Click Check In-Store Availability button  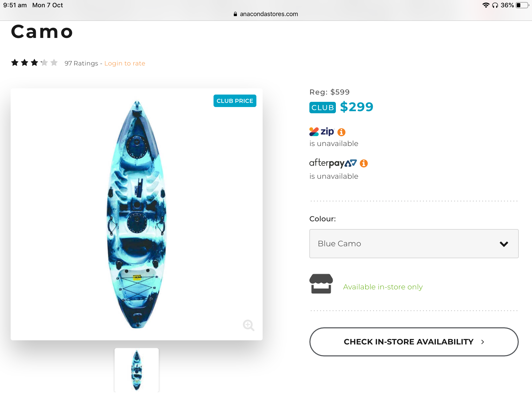414,342
